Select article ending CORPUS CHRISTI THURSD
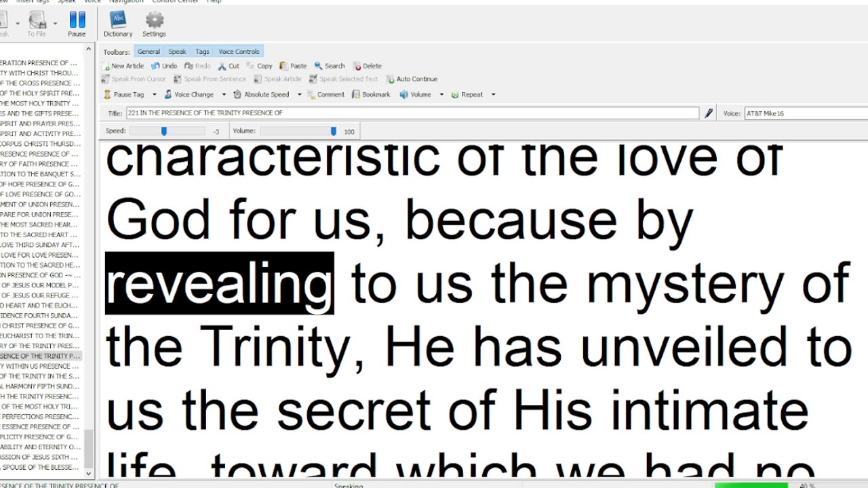Viewport: 868px width, 488px height. [x=41, y=144]
